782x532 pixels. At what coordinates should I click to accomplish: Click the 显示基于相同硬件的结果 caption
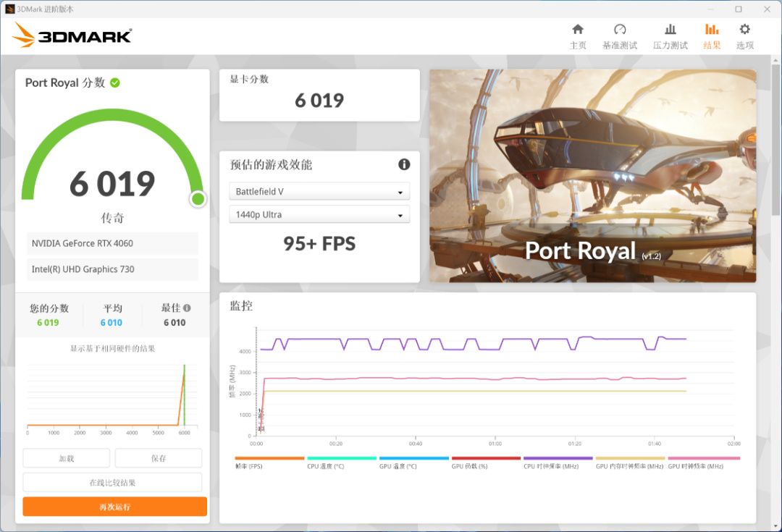pyautogui.click(x=112, y=349)
